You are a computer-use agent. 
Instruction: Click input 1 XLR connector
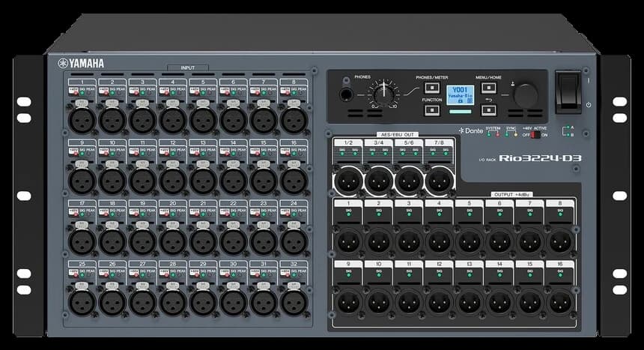(x=82, y=120)
